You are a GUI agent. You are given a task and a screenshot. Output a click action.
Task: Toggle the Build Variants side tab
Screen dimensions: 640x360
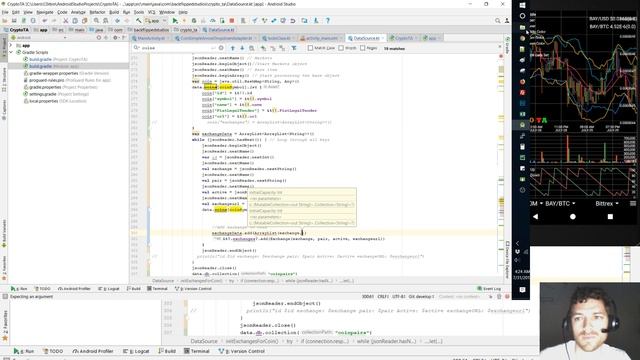[x=4, y=233]
